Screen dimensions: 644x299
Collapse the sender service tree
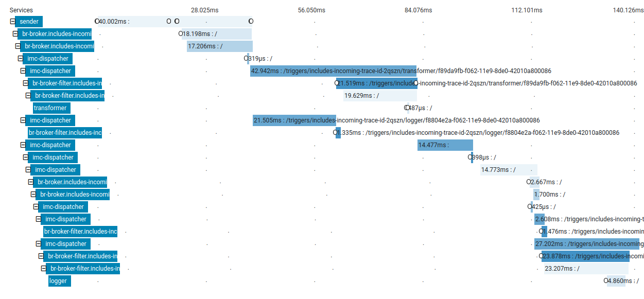[x=12, y=22]
